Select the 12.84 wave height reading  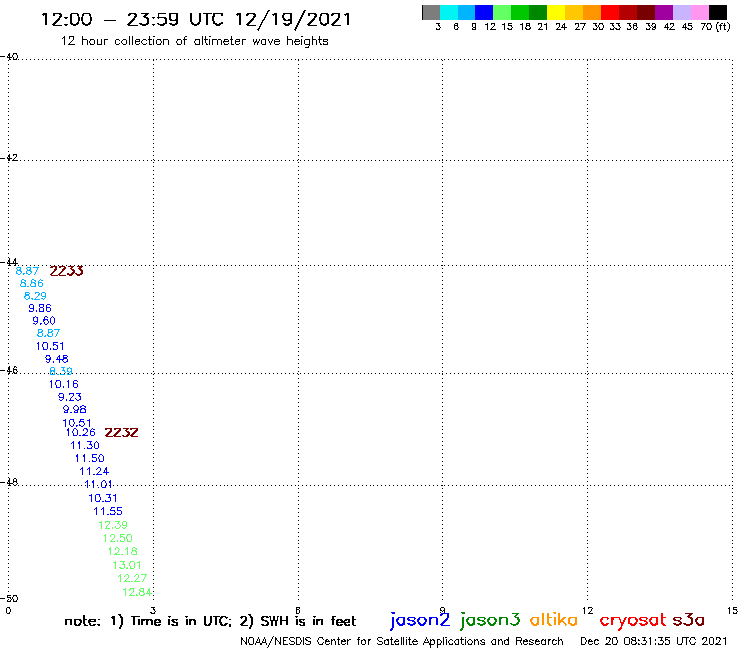point(137,592)
